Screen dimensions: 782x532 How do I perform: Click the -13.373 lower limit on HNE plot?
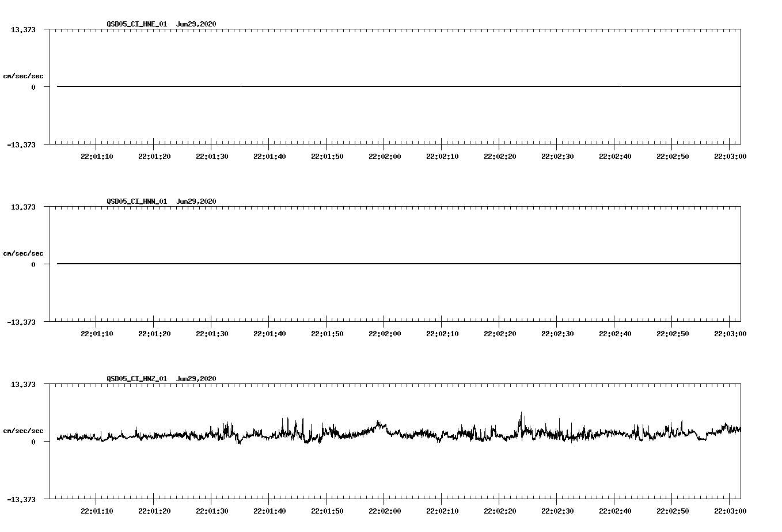[21, 145]
